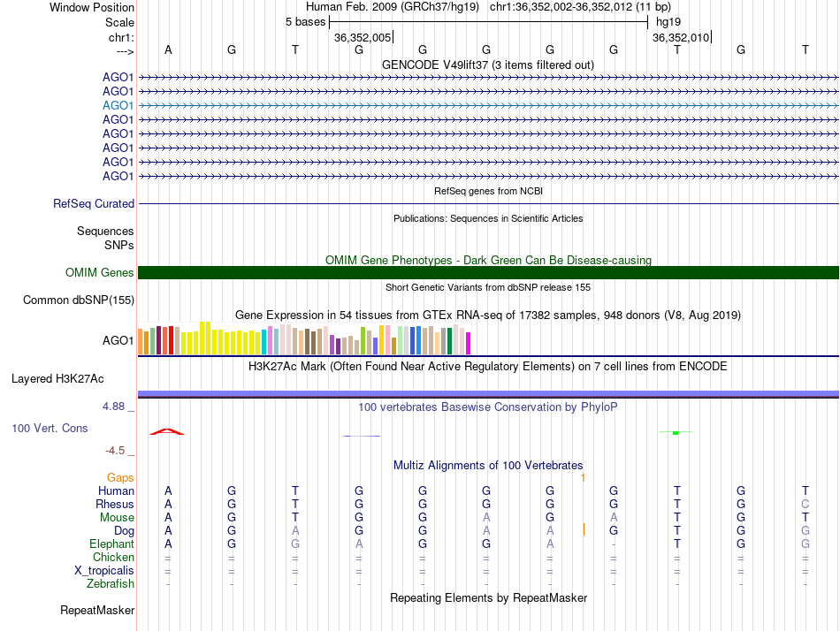The height and width of the screenshot is (631, 840).
Task: Click the blue H3K27Ac signal bar
Action: click(x=488, y=393)
